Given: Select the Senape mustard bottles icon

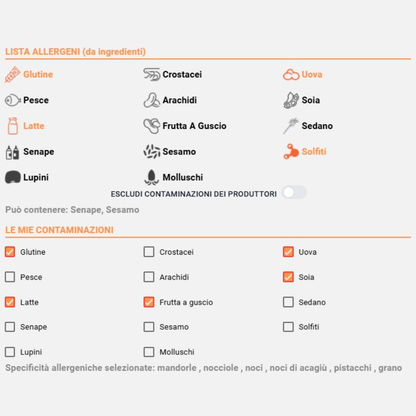Looking at the screenshot, I should 12,152.
